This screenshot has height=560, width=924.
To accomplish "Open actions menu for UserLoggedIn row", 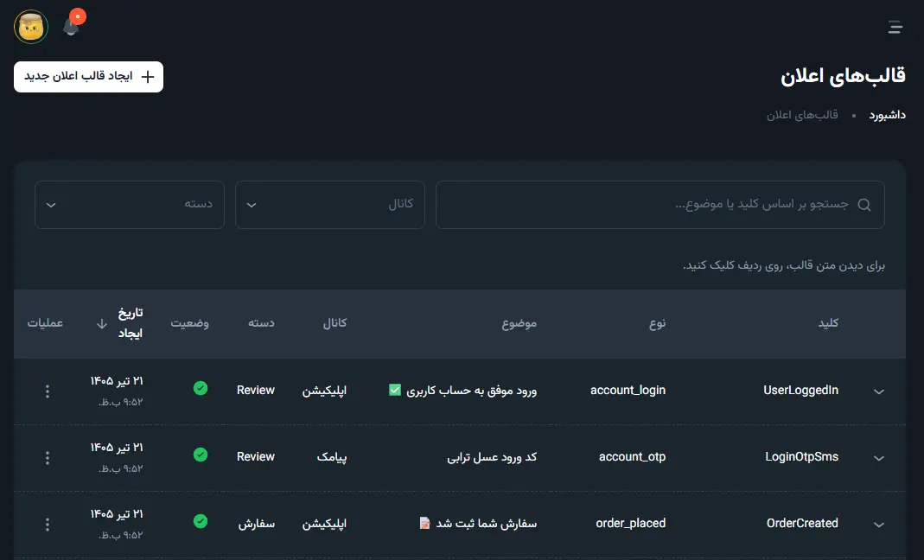I will click(48, 391).
